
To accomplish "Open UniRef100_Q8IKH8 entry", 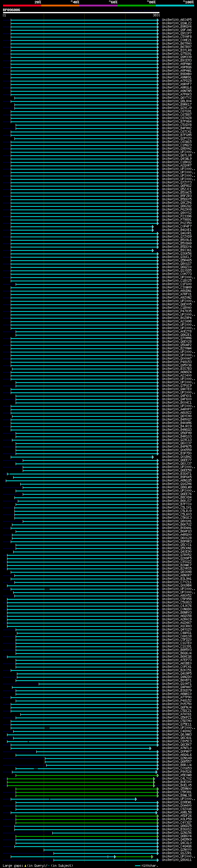I will coord(177,572).
